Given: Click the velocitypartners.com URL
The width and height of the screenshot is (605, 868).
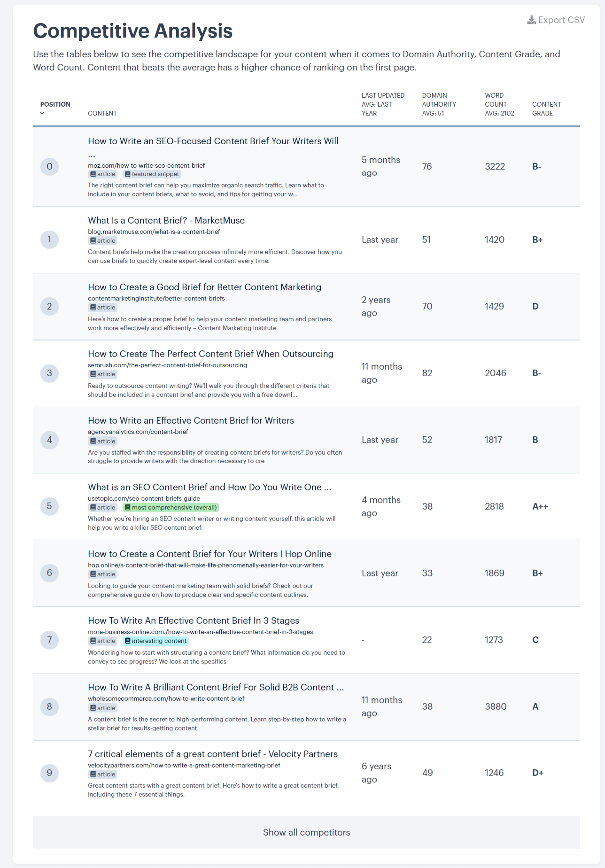Looking at the screenshot, I should (184, 765).
